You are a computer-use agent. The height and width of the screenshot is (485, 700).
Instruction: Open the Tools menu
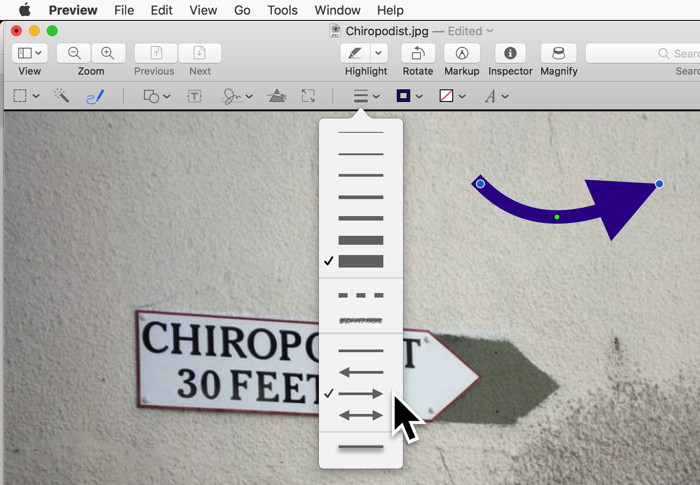[x=282, y=10]
